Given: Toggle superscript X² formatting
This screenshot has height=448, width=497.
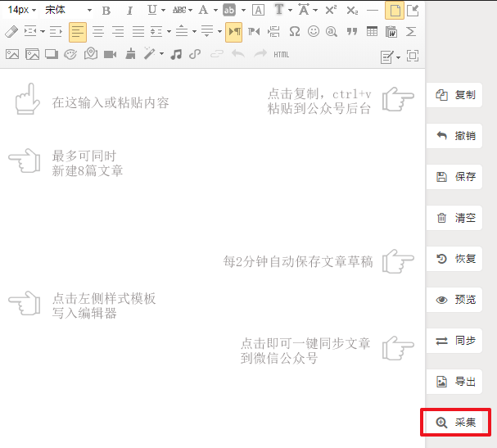Looking at the screenshot, I should [x=331, y=10].
